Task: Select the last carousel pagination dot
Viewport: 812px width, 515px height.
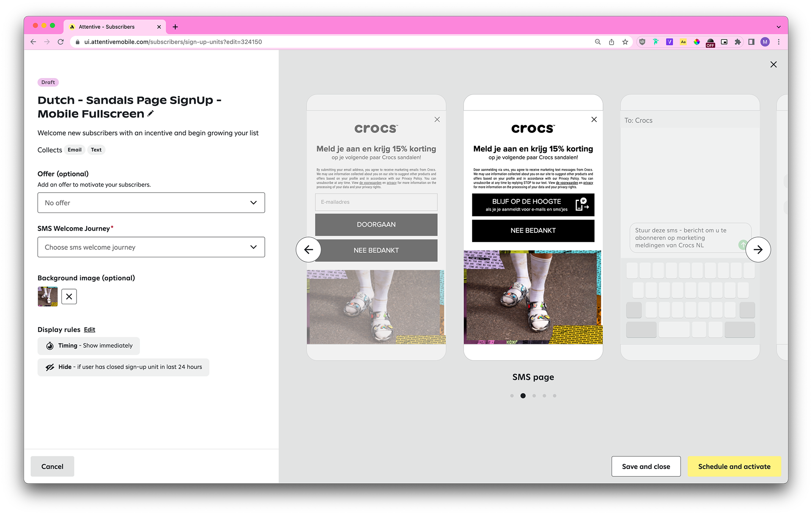Action: pyautogui.click(x=554, y=396)
